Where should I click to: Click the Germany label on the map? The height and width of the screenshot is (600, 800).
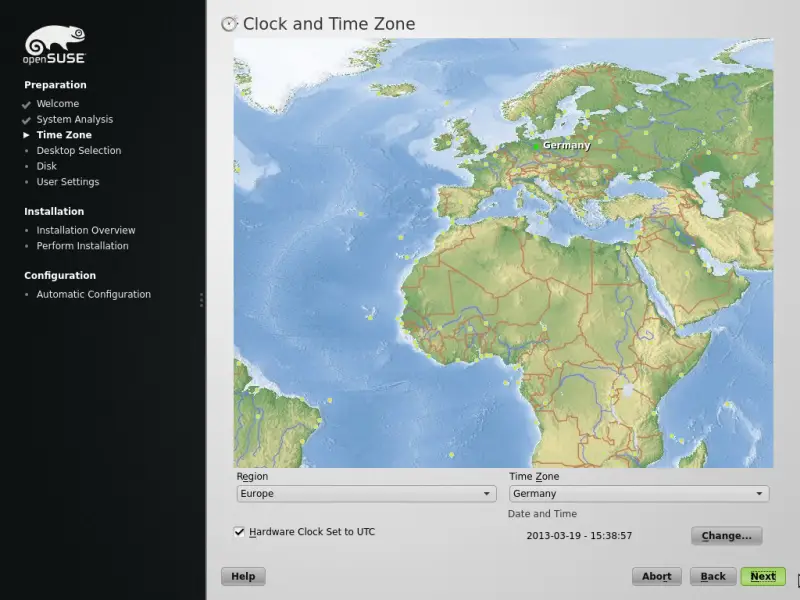566,145
